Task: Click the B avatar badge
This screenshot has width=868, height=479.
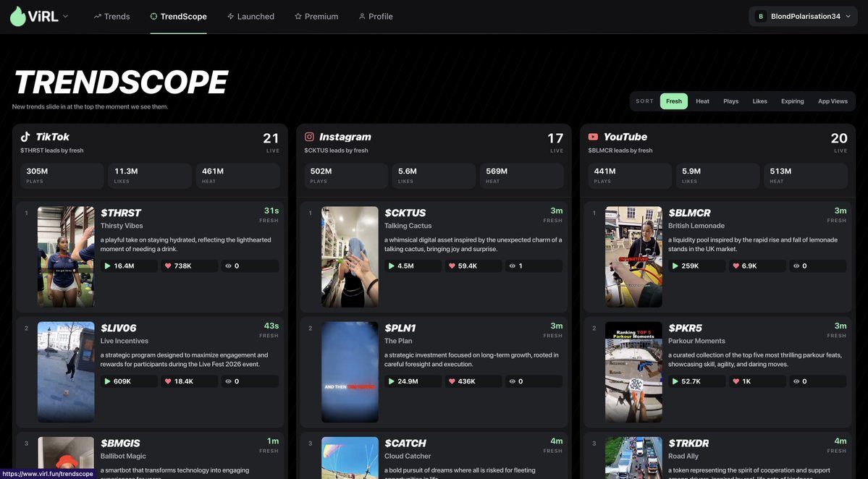Action: click(x=761, y=17)
